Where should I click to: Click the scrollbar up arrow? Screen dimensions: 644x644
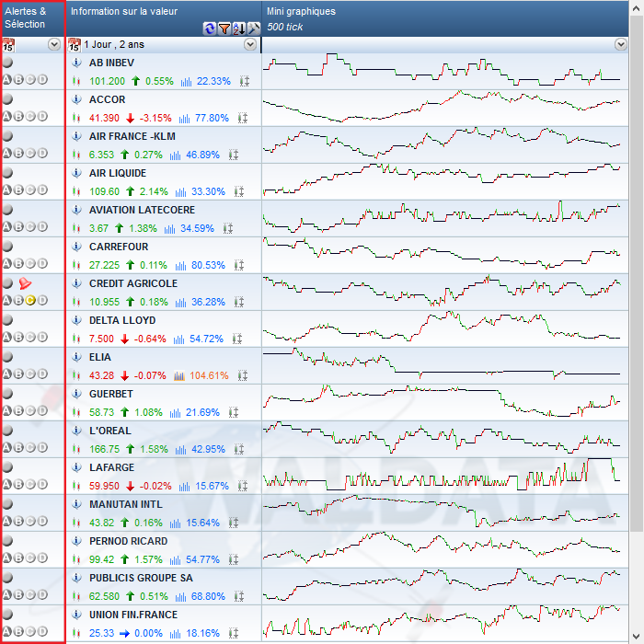637,8
